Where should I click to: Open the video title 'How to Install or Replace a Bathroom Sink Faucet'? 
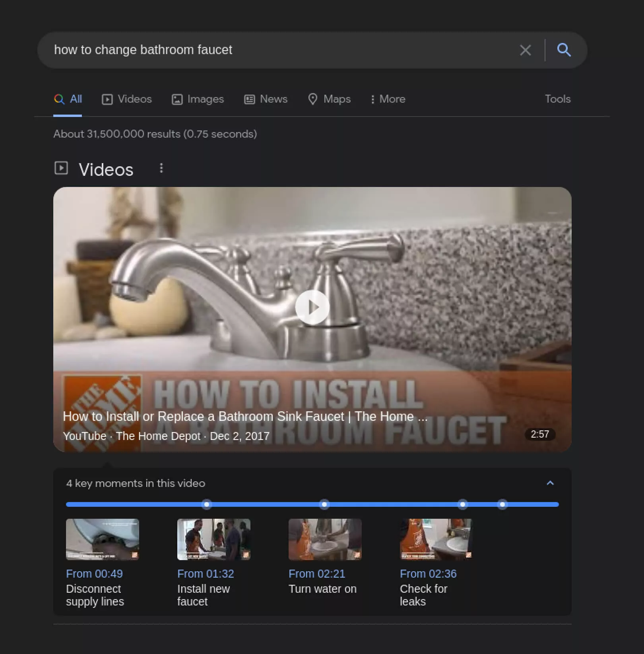(x=245, y=417)
